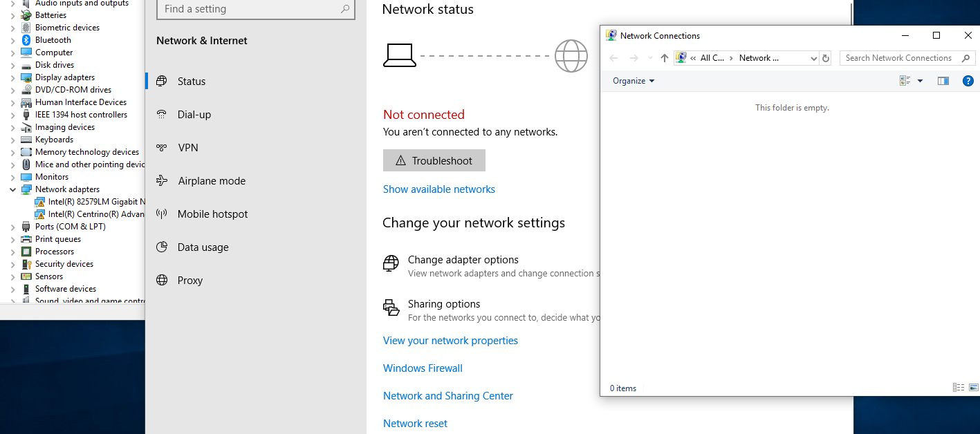Click the Help question mark in Network Connections
980x434 pixels.
click(x=968, y=81)
